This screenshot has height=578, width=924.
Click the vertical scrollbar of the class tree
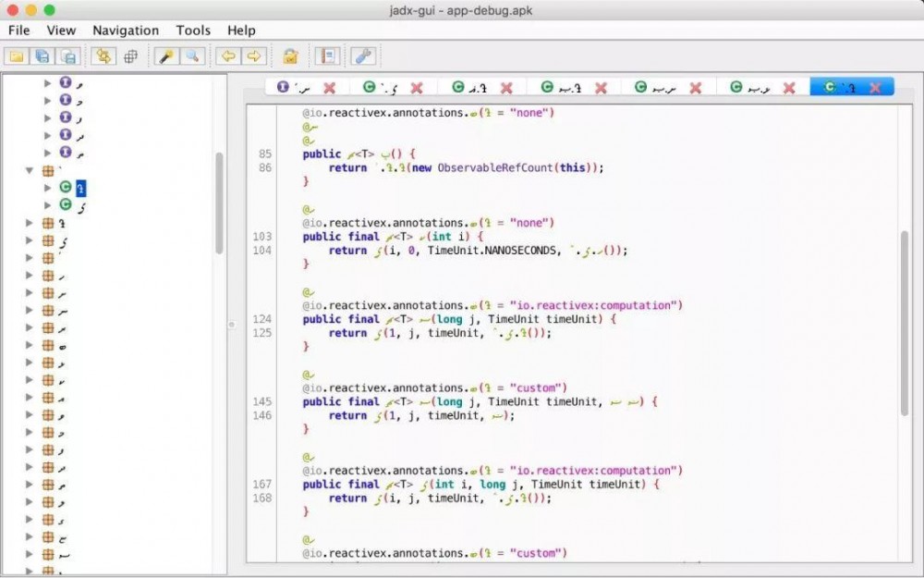pyautogui.click(x=219, y=203)
